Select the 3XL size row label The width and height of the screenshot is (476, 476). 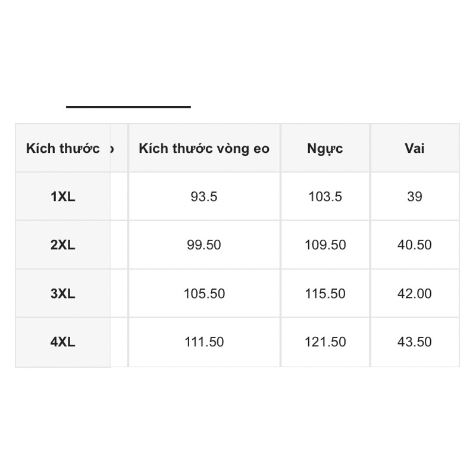coord(63,293)
